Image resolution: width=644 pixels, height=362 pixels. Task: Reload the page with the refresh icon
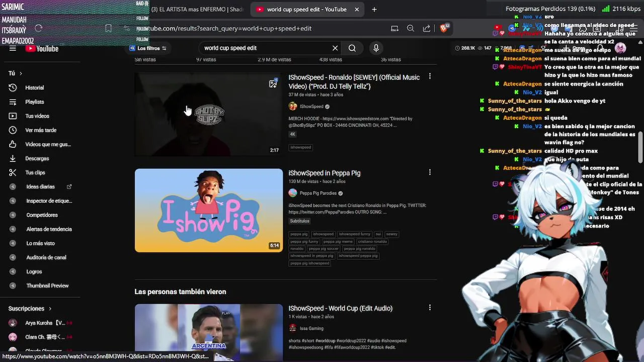point(39,29)
